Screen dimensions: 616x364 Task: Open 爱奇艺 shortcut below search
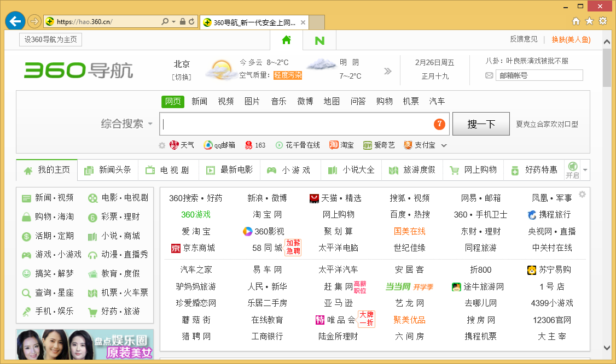tap(379, 145)
